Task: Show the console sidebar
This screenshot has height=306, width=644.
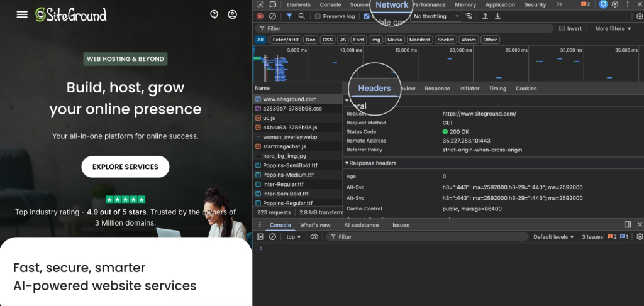Action: pyautogui.click(x=260, y=237)
